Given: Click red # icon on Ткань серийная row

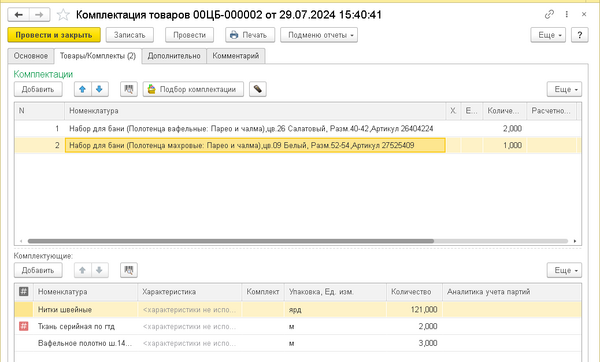Looking at the screenshot, I should pos(24,326).
